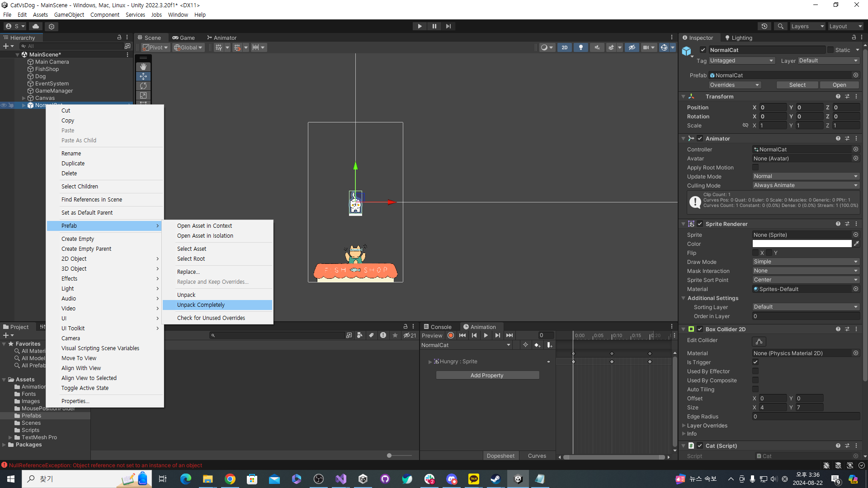The height and width of the screenshot is (488, 868).
Task: Click the Animation record button
Action: point(451,335)
